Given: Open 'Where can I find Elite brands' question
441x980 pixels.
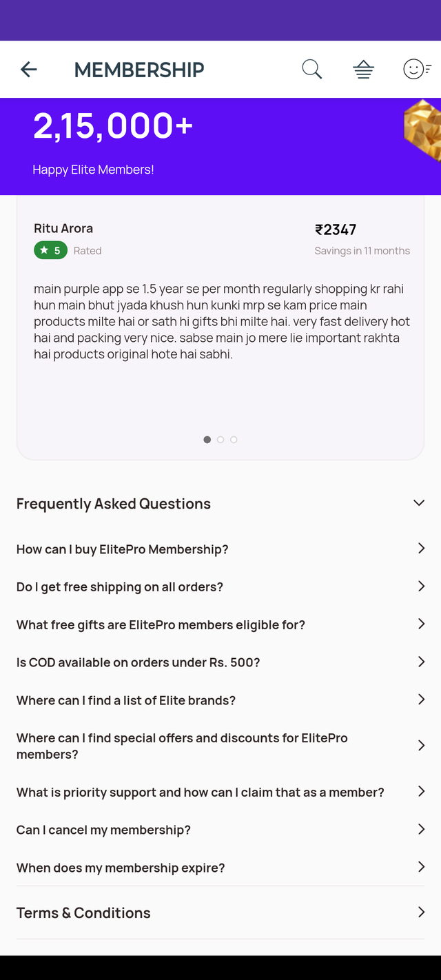Looking at the screenshot, I should coord(220,700).
